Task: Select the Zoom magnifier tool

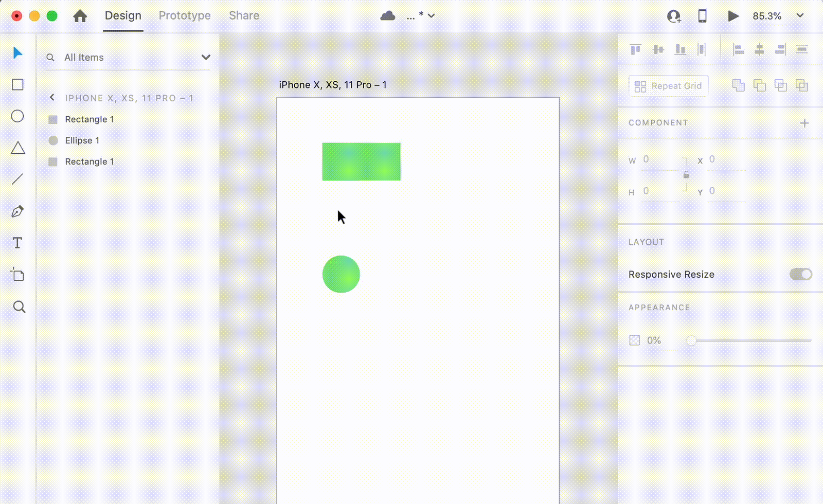Action: click(19, 307)
